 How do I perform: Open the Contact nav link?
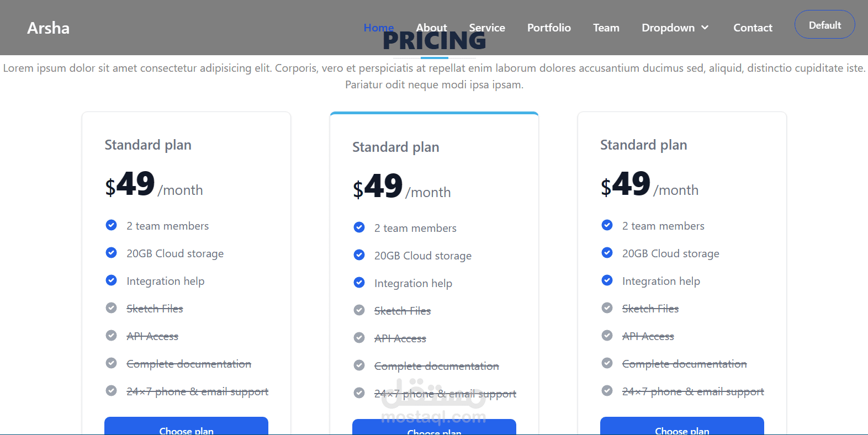pyautogui.click(x=753, y=28)
